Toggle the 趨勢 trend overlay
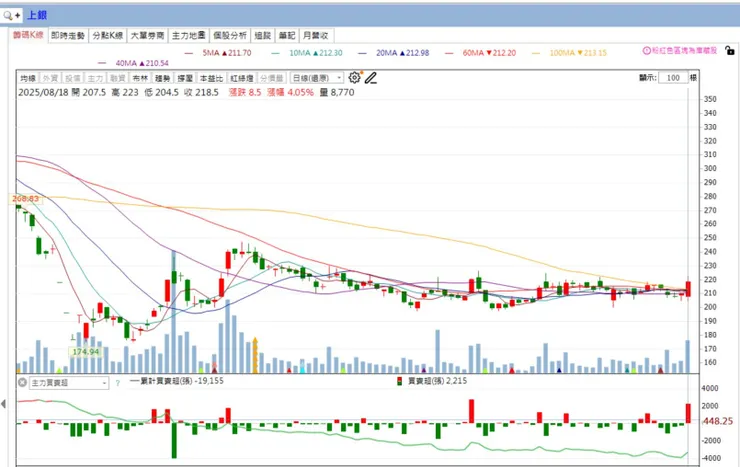 [163, 78]
